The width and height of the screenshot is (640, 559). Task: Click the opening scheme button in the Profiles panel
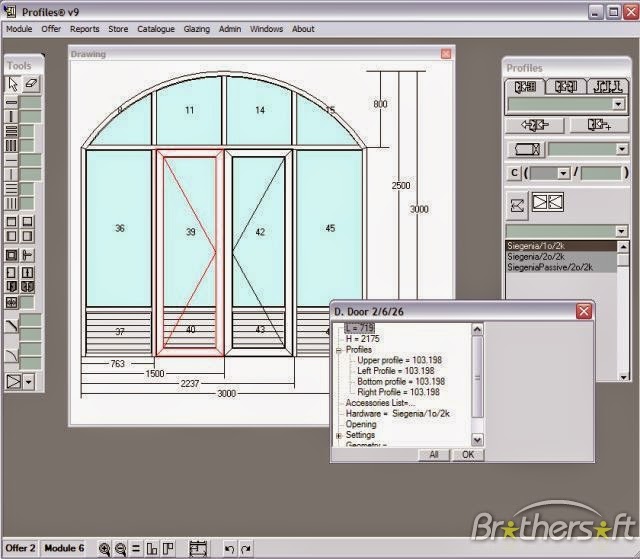point(517,205)
